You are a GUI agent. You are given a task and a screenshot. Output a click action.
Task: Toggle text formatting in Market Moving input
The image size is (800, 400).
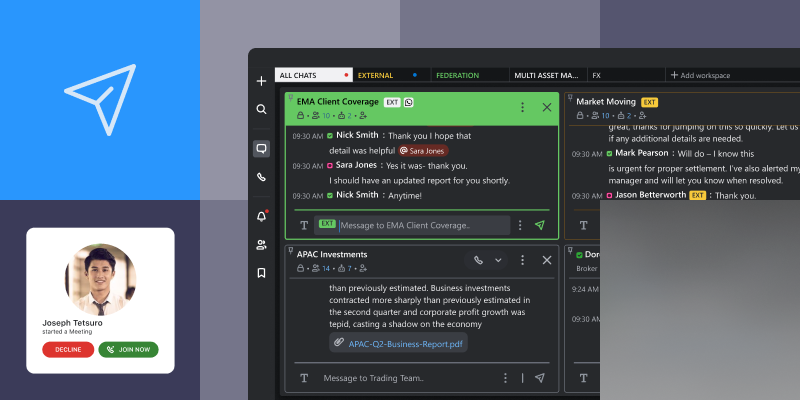[583, 226]
